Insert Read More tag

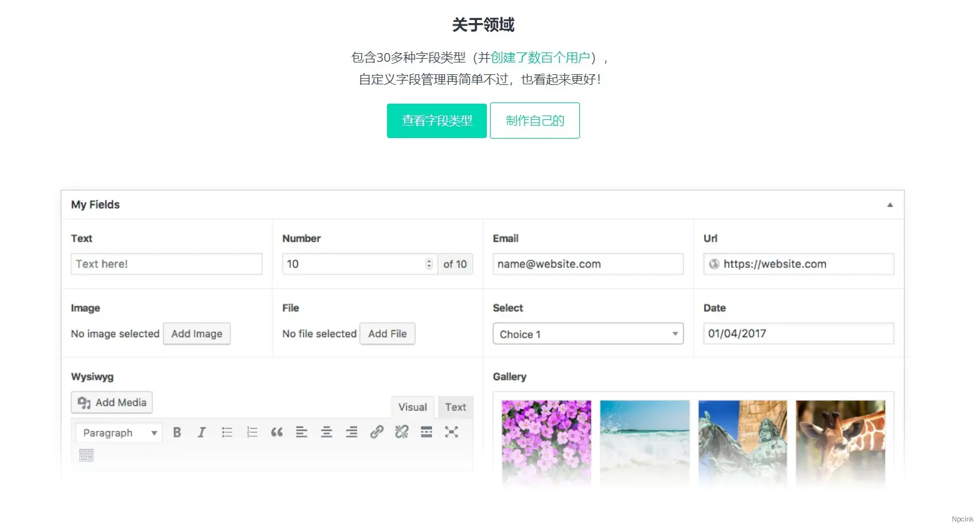426,432
